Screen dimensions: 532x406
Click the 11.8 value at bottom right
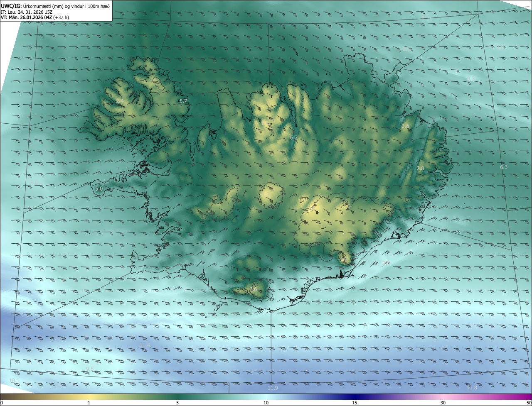[472, 388]
